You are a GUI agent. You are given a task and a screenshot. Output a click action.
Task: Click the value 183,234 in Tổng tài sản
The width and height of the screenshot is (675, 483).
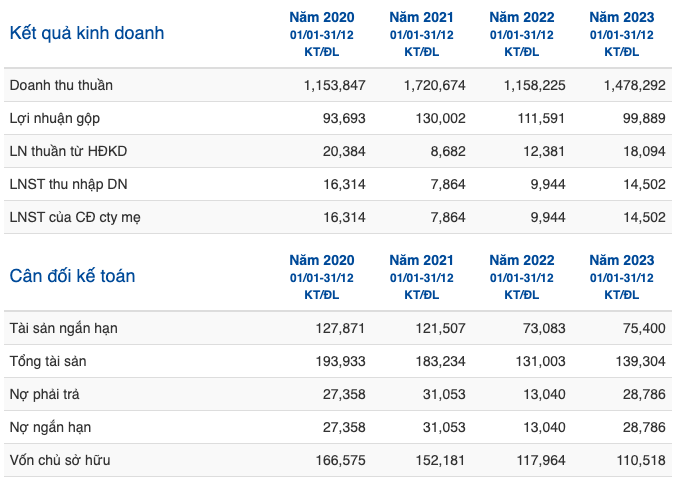click(440, 362)
